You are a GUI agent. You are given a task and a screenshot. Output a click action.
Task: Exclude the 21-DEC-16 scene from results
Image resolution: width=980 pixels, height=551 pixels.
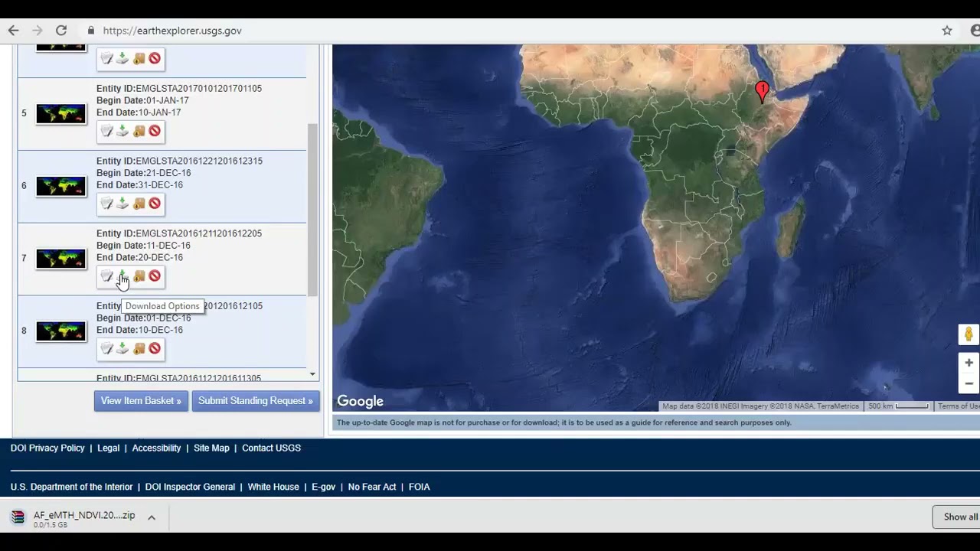point(155,204)
